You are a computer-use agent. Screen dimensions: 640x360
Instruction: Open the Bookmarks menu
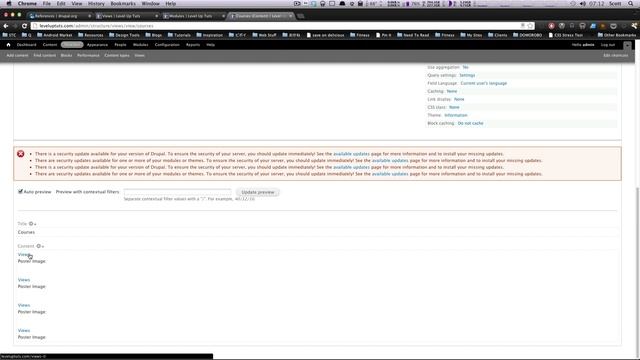pyautogui.click(x=123, y=4)
